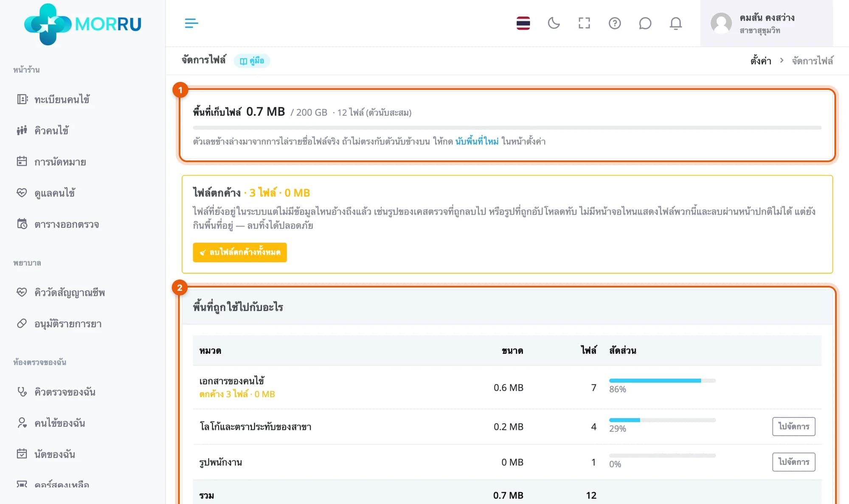Open notifications bell icon

pyautogui.click(x=676, y=23)
